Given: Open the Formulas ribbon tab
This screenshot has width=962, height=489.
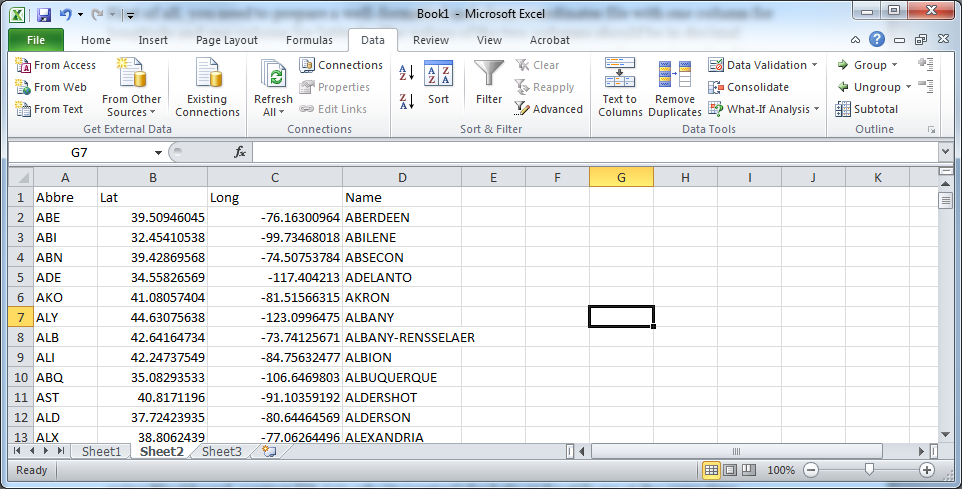Looking at the screenshot, I should click(309, 40).
